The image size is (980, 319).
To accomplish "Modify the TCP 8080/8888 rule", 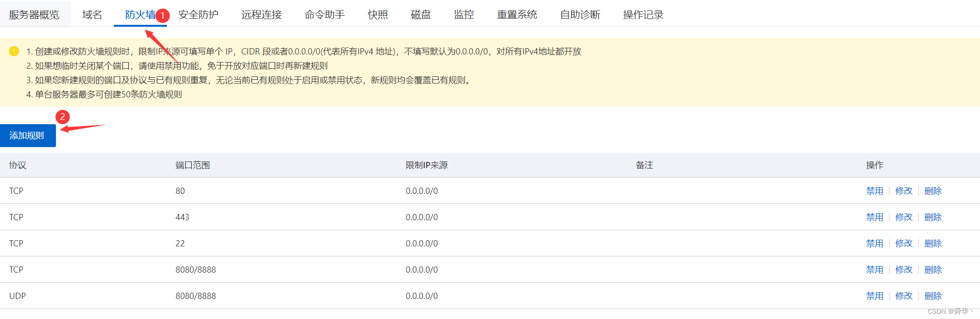I will click(x=904, y=270).
